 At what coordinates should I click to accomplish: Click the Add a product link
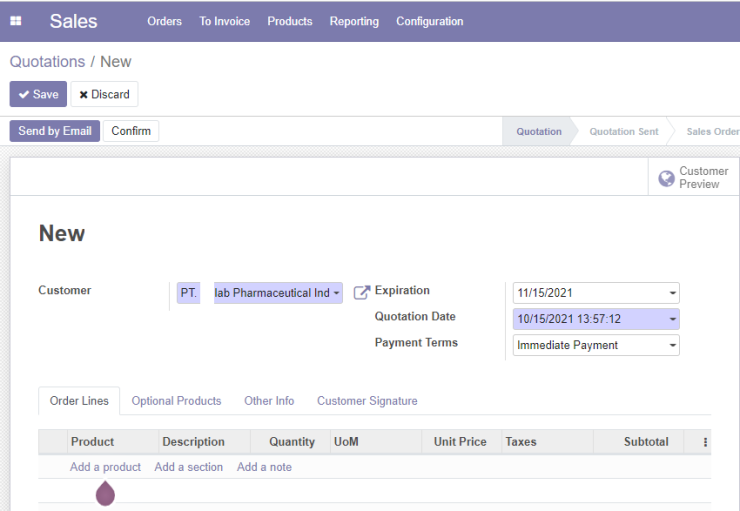coord(105,467)
